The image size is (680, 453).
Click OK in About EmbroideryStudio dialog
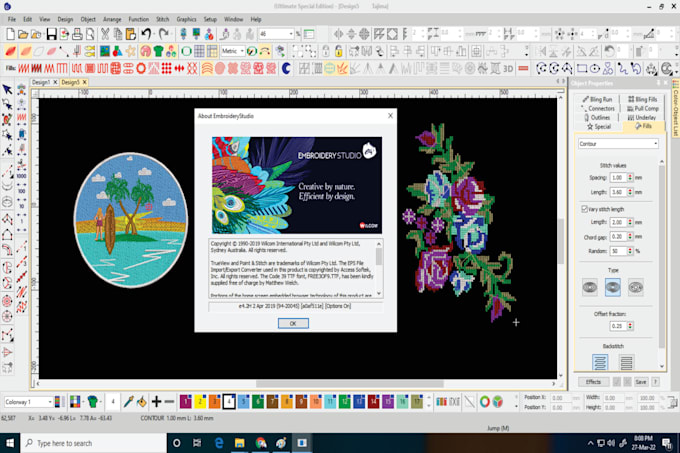[293, 323]
